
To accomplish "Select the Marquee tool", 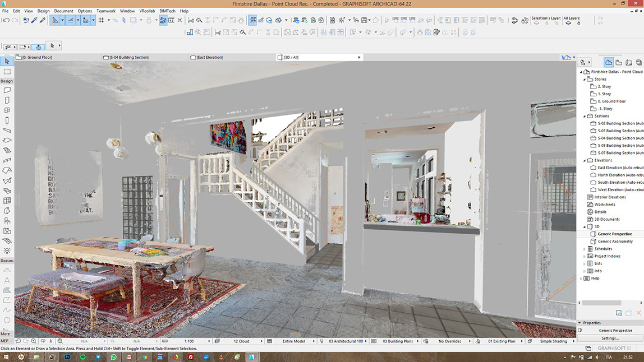I will (7, 72).
